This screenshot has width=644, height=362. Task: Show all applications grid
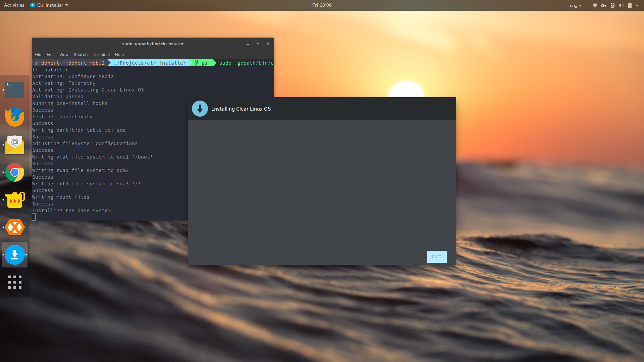coord(15,282)
